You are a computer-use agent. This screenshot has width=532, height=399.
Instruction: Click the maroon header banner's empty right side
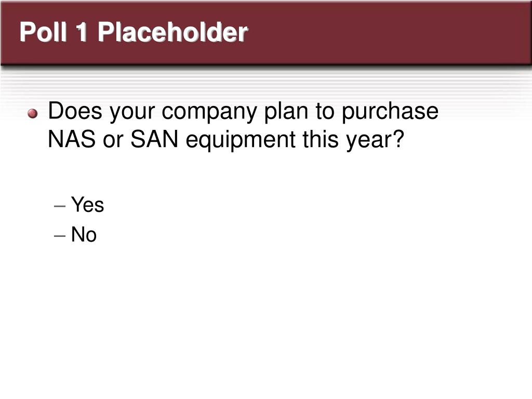(x=390, y=32)
